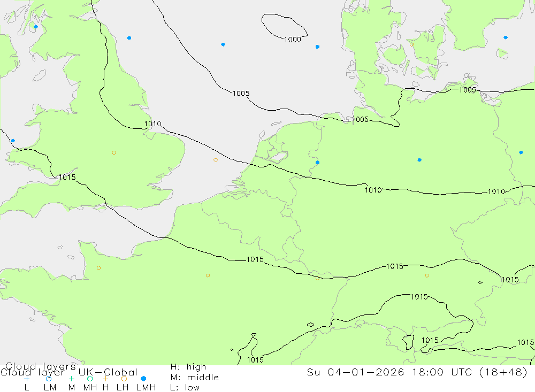
Task: Click the 1000 isobar label in the North Sea
Action: 293,40
